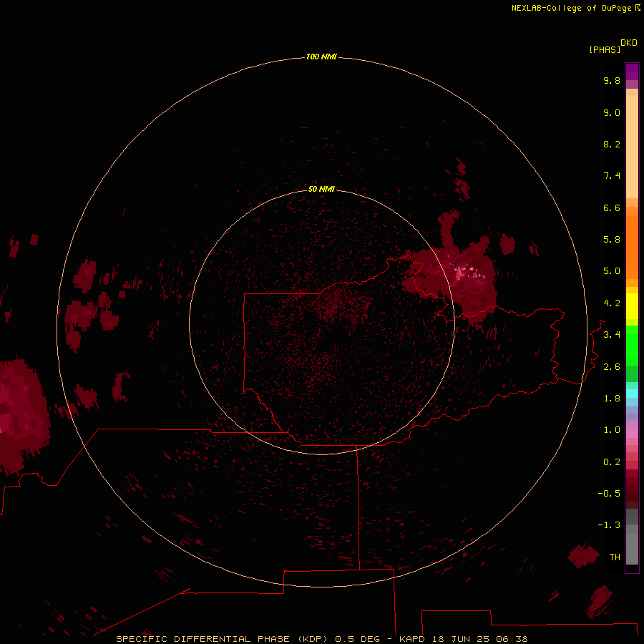
Task: Click the 18 JUN 25 06:38 timestamp
Action: point(479,639)
